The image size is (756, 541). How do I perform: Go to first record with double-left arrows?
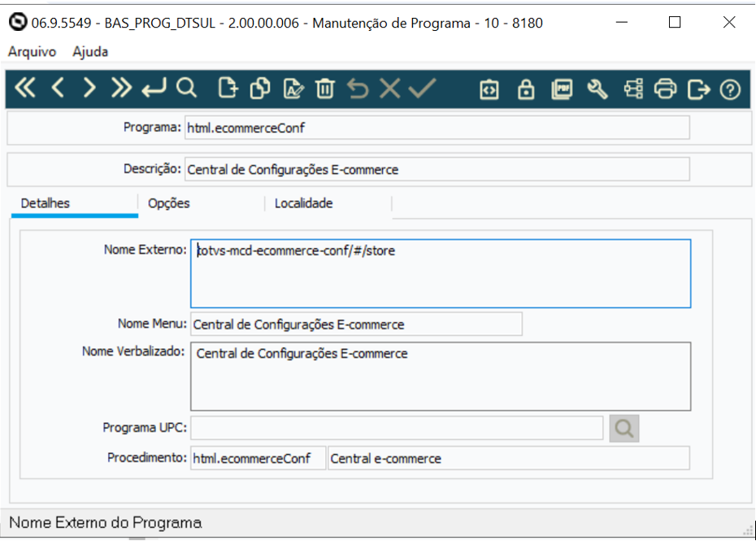point(25,89)
